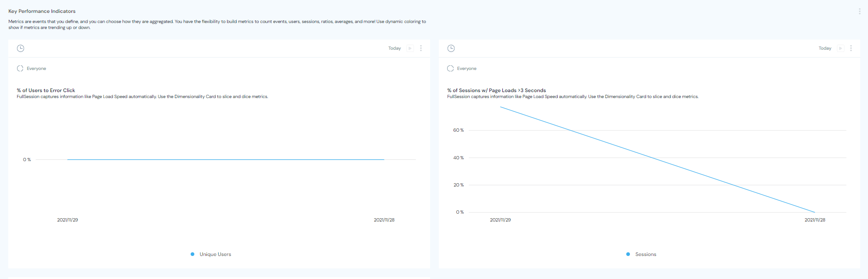Click the Key Performance Indicators heading

[42, 11]
